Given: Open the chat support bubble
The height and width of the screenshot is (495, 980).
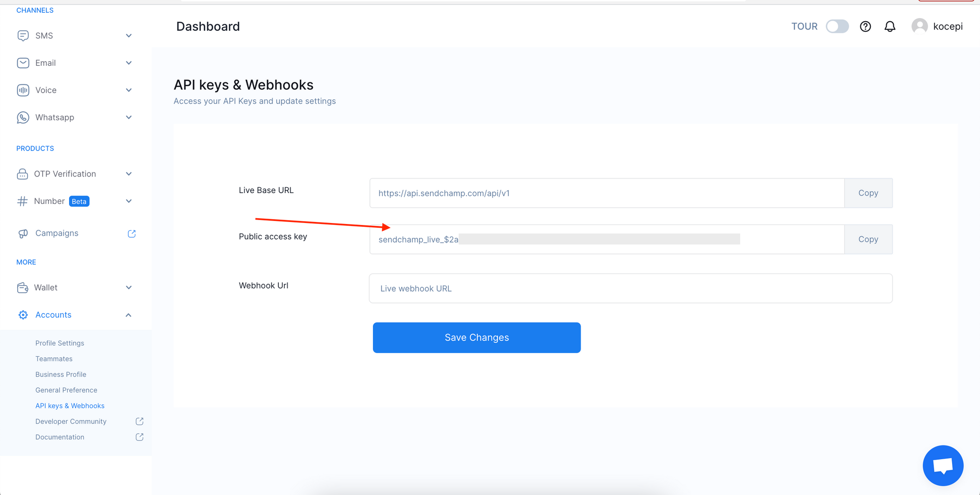Looking at the screenshot, I should click(943, 466).
